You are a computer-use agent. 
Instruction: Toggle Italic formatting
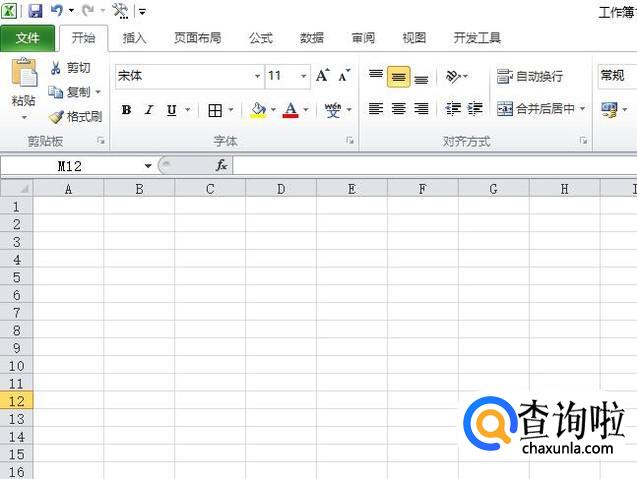click(149, 110)
